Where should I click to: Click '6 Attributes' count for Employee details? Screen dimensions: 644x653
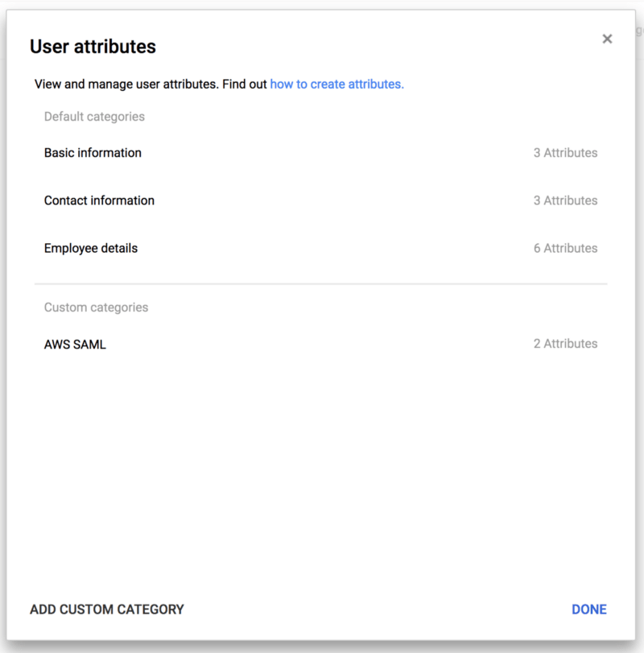pos(565,248)
